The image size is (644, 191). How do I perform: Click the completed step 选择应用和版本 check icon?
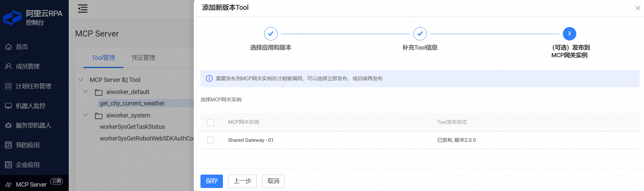pos(271,34)
